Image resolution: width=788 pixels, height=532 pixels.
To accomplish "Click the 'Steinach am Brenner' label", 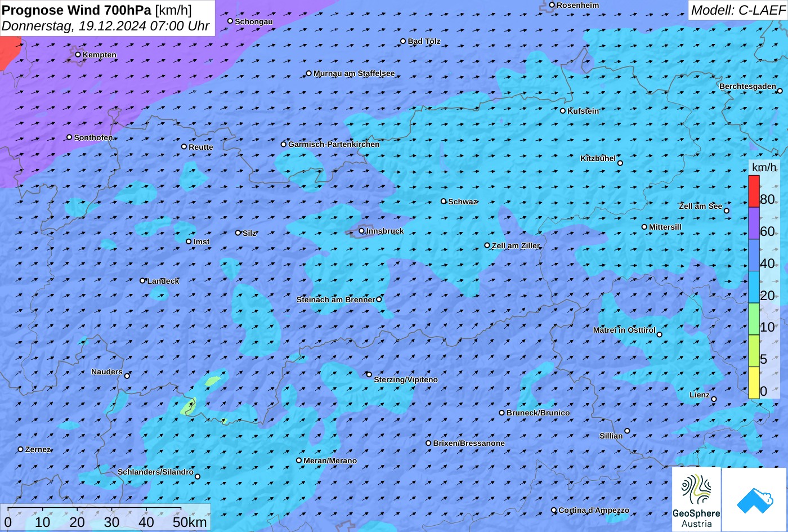I will (335, 300).
